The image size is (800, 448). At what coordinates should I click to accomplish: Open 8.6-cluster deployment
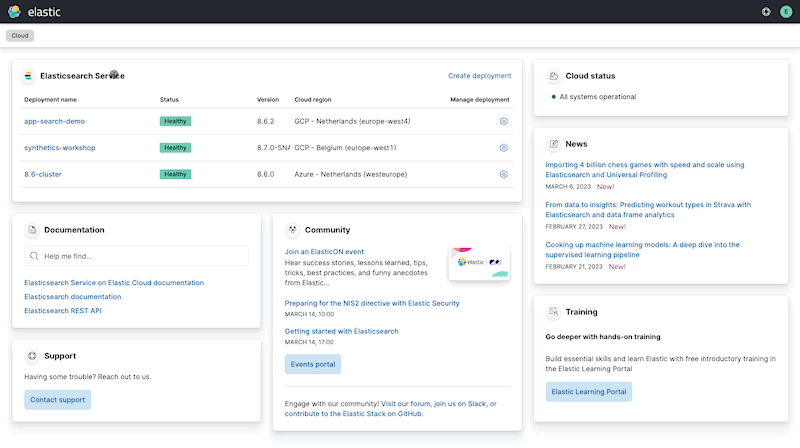pos(43,175)
